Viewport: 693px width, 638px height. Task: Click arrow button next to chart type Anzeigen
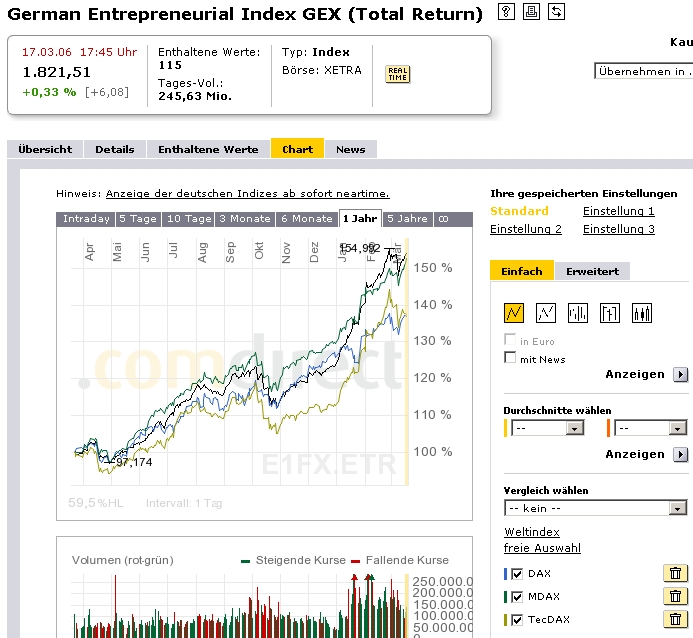(x=681, y=375)
